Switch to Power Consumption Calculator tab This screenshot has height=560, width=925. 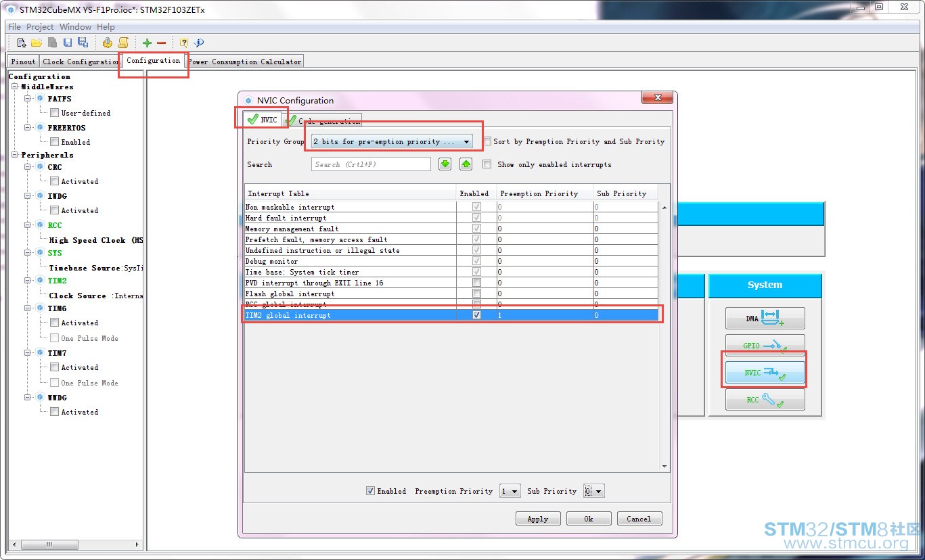pos(245,62)
